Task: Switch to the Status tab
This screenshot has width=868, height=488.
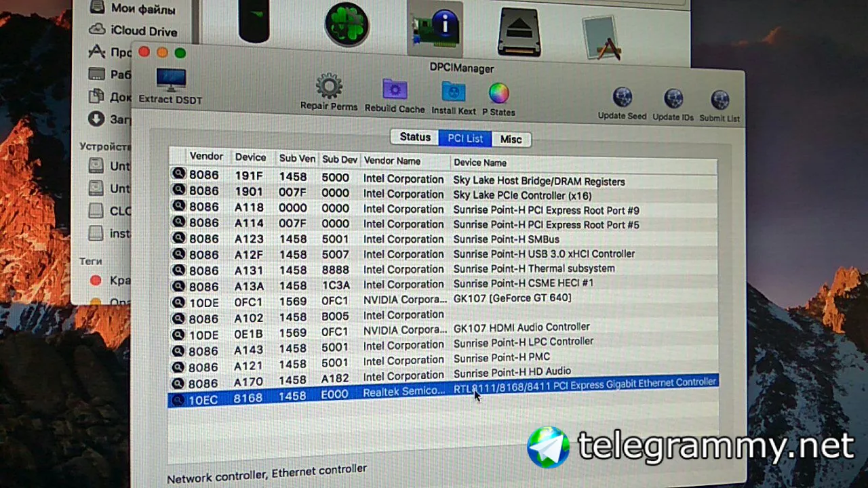Action: pyautogui.click(x=415, y=137)
